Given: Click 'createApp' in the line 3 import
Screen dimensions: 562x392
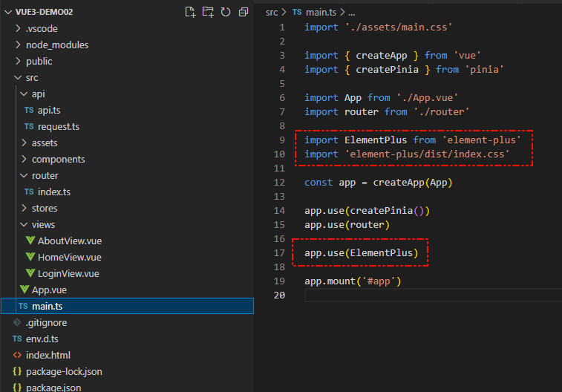Looking at the screenshot, I should (382, 56).
